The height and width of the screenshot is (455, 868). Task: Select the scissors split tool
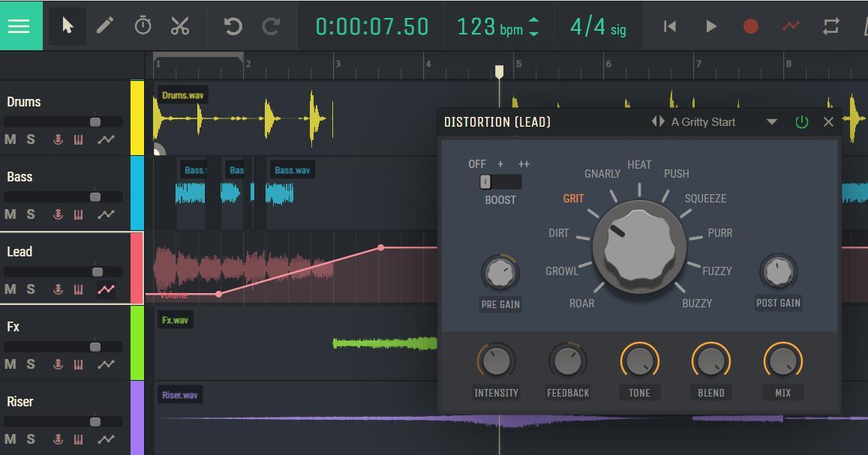pos(180,26)
